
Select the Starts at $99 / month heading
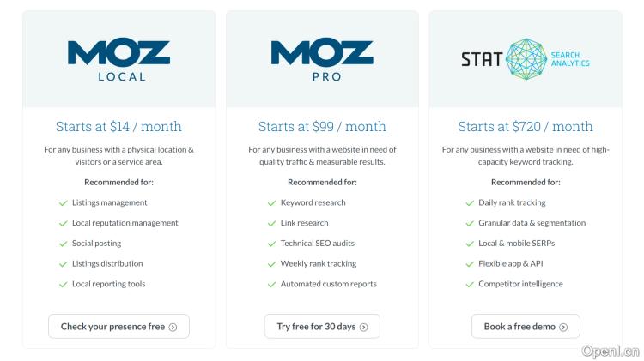point(322,127)
